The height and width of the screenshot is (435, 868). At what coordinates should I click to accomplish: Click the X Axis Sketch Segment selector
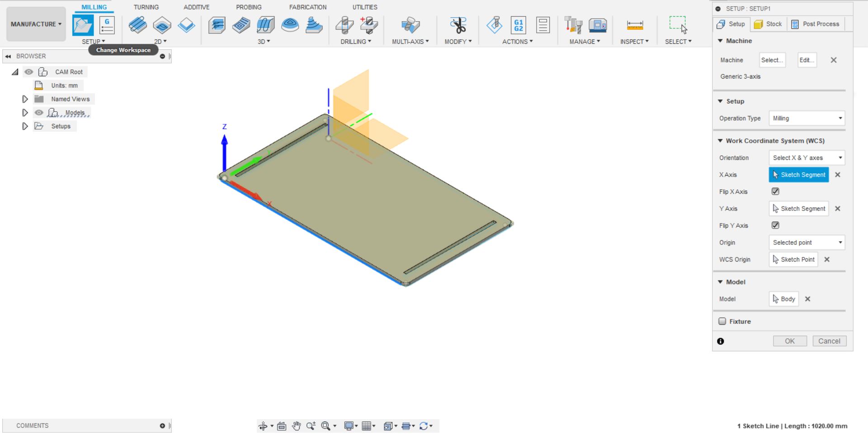(799, 175)
